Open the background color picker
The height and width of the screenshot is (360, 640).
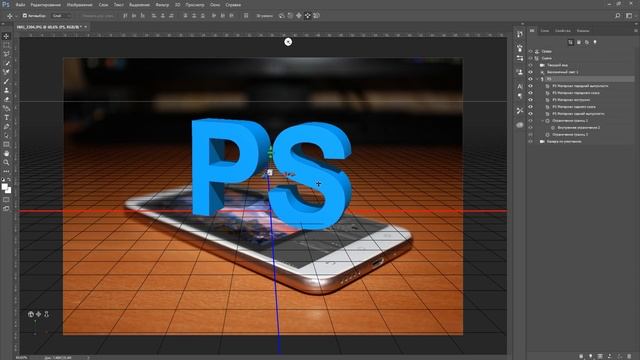[9, 191]
